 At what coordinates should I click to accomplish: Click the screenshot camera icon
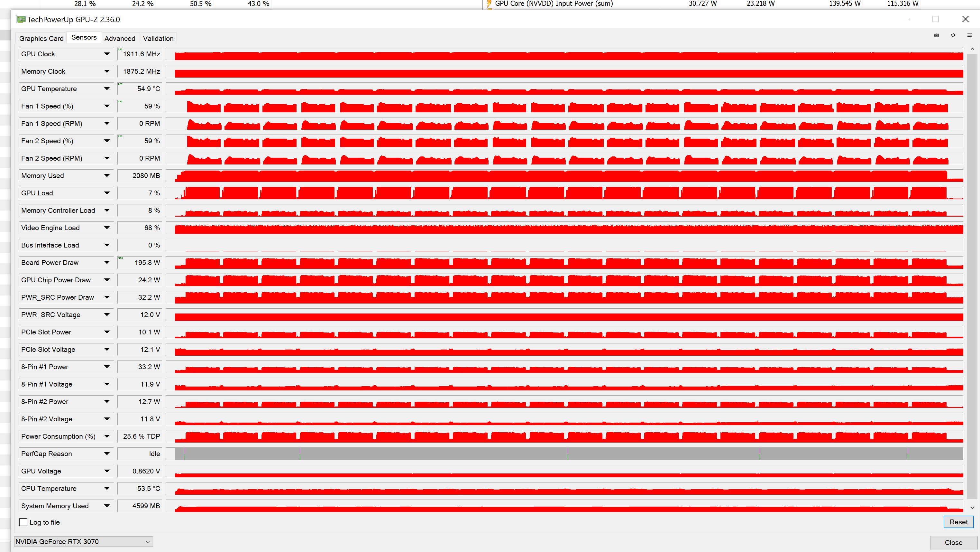[936, 35]
